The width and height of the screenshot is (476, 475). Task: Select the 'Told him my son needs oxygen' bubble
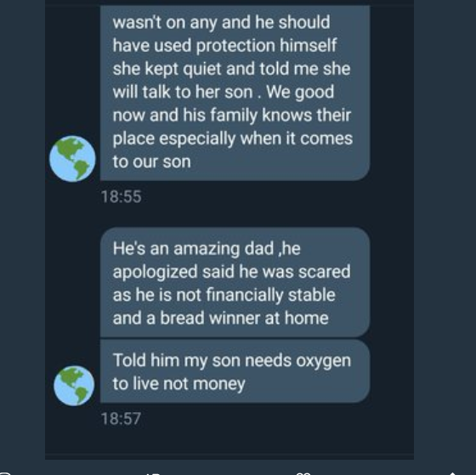click(x=235, y=371)
